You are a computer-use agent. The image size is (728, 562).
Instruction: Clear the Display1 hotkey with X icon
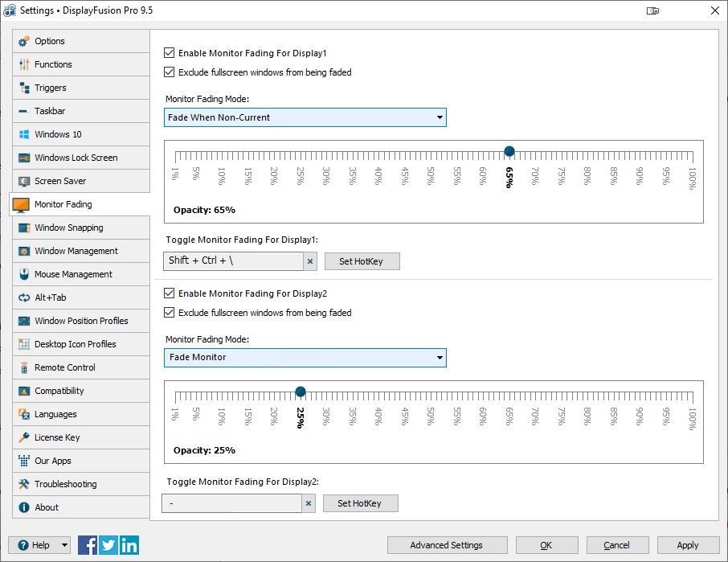(310, 261)
